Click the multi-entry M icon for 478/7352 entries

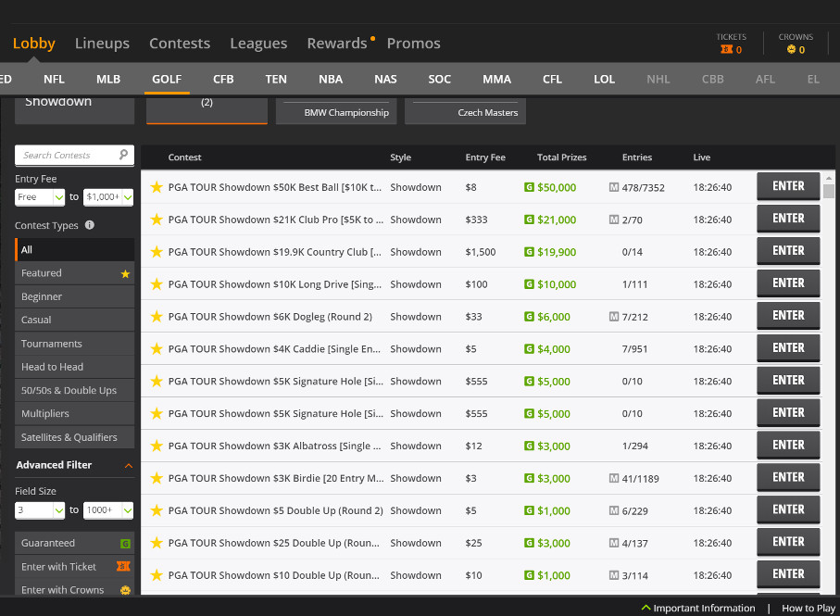tap(614, 187)
